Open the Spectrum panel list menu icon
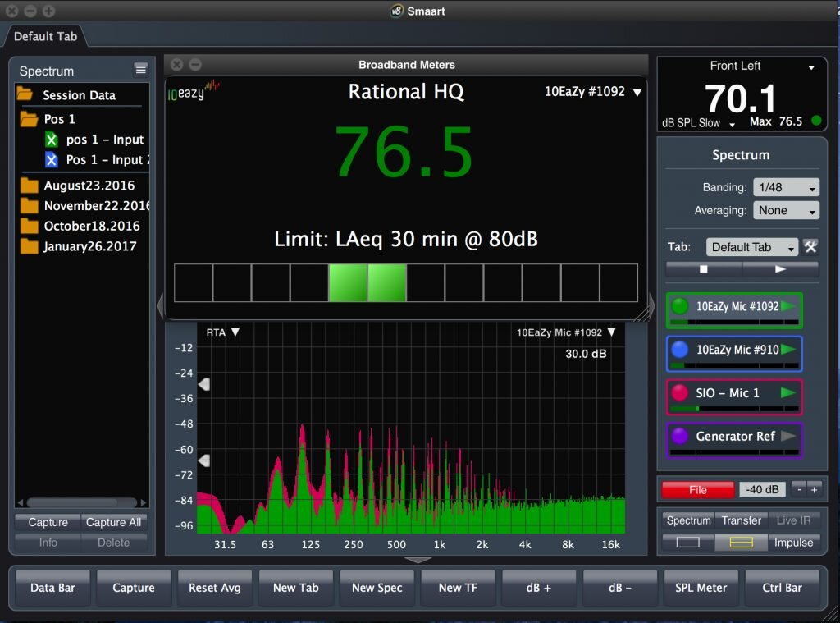 [x=141, y=70]
